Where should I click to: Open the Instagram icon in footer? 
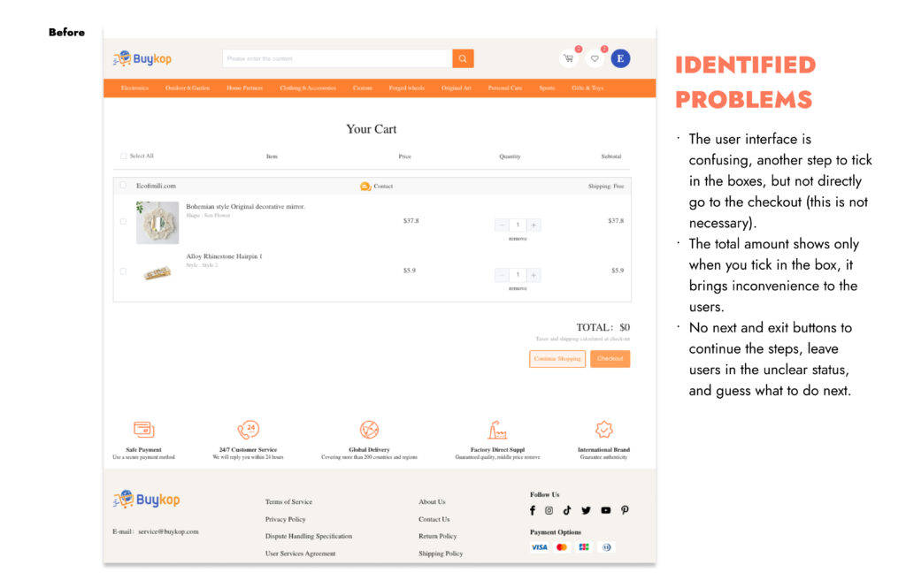[549, 510]
